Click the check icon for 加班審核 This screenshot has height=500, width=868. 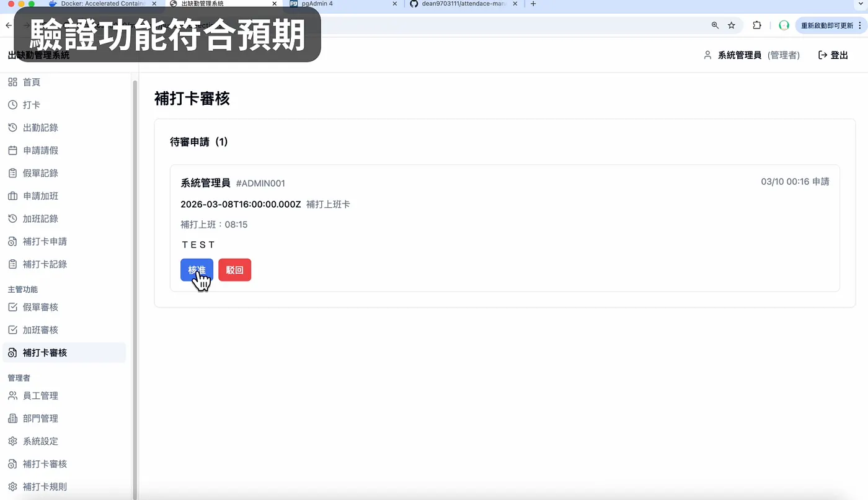coord(12,330)
